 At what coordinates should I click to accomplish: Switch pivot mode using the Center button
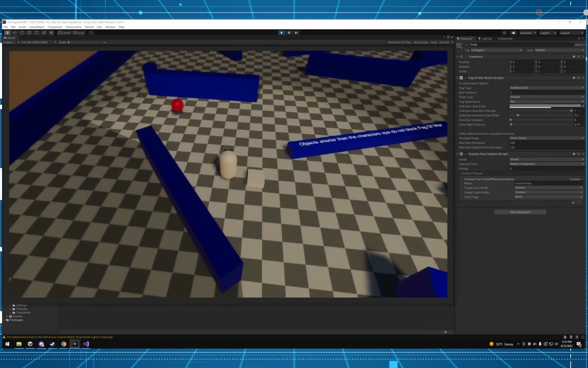coord(65,33)
